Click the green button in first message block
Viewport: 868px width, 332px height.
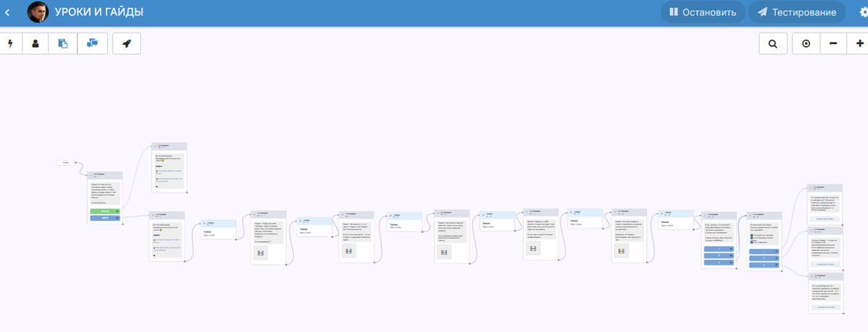105,211
